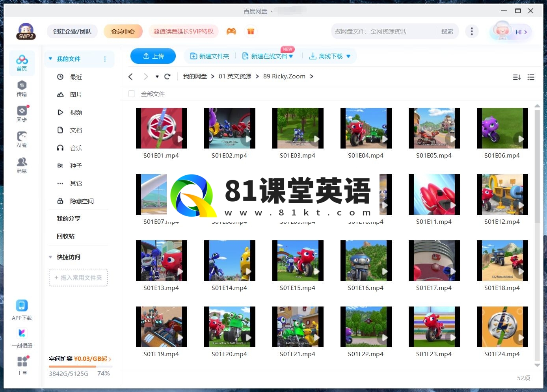Expand the chevron after 89 Ricky.Zoom
This screenshot has width=547, height=392.
click(312, 76)
